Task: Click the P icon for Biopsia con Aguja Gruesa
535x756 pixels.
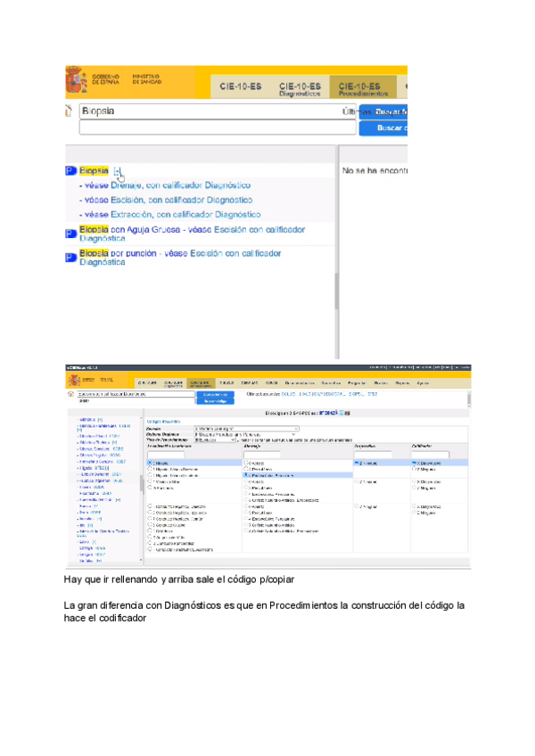Action: click(70, 233)
